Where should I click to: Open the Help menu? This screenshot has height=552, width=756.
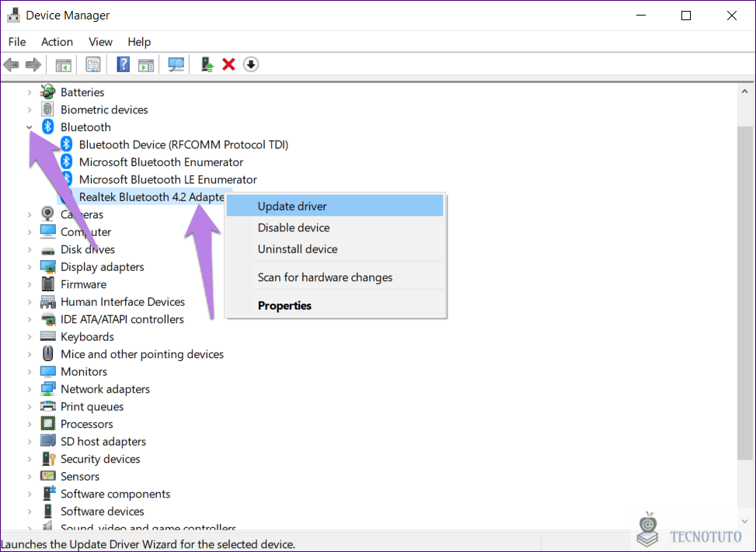[x=139, y=42]
